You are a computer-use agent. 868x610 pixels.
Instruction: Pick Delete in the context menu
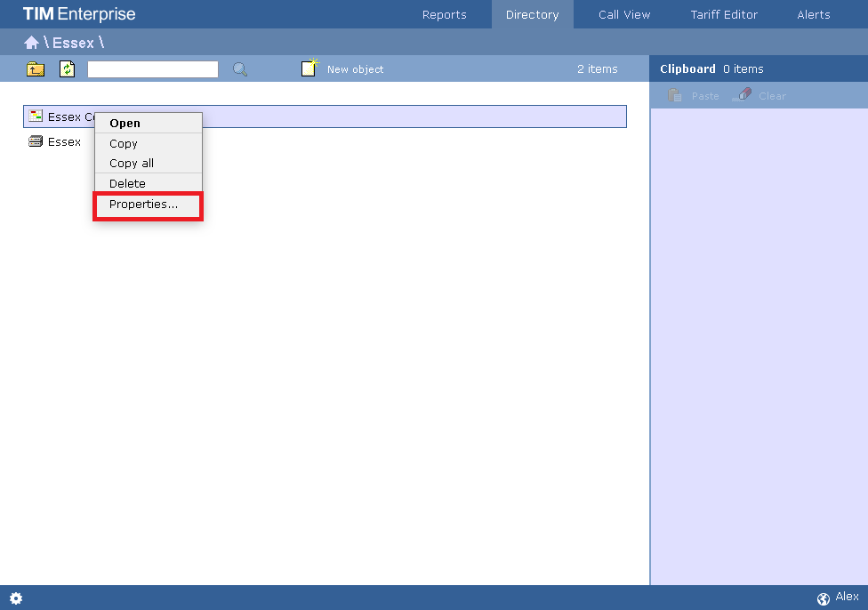point(127,184)
